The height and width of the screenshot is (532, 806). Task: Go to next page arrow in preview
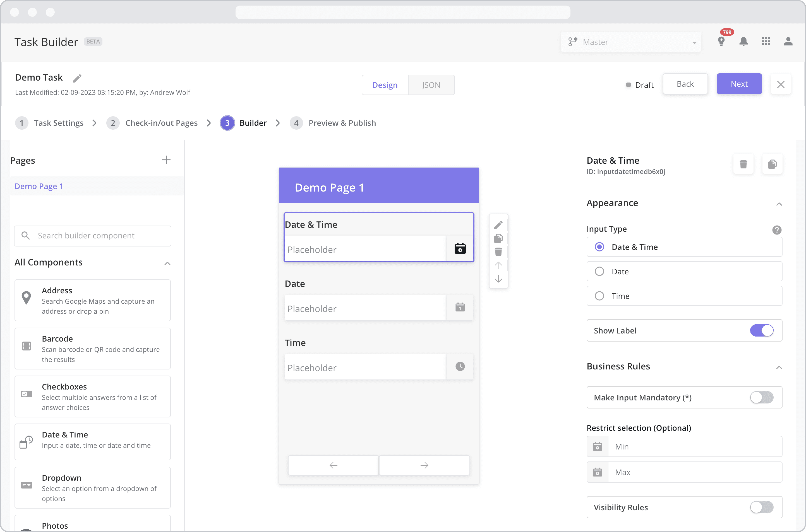click(424, 465)
